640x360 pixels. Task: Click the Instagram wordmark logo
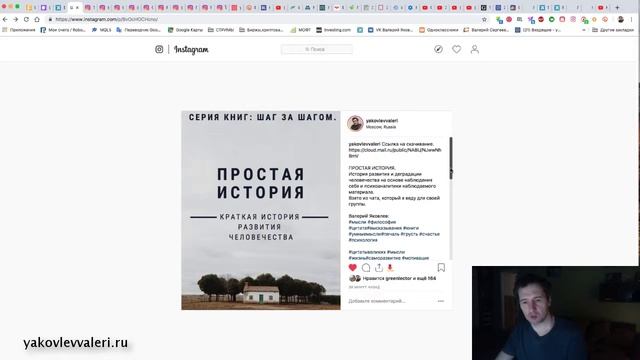[191, 50]
